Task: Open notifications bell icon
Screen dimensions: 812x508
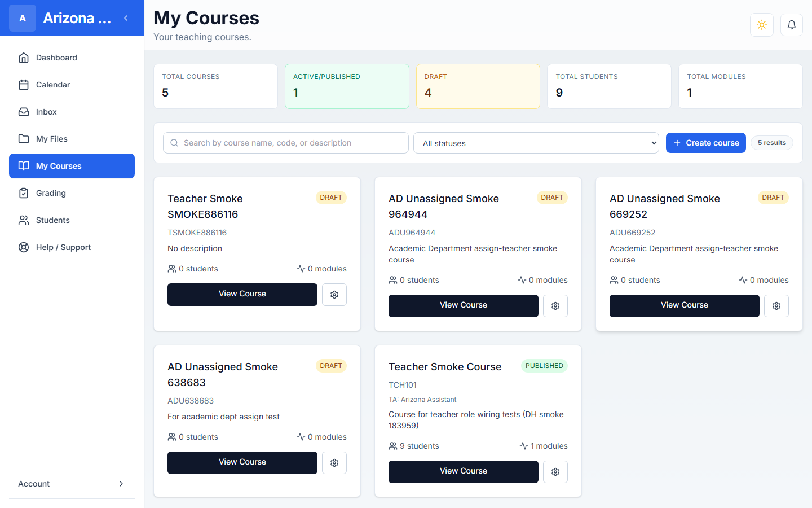Action: [792, 25]
